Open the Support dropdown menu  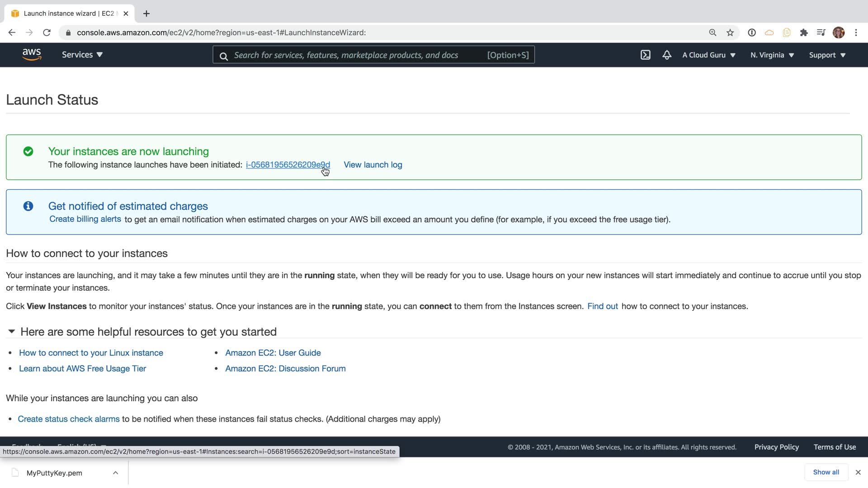(x=827, y=55)
